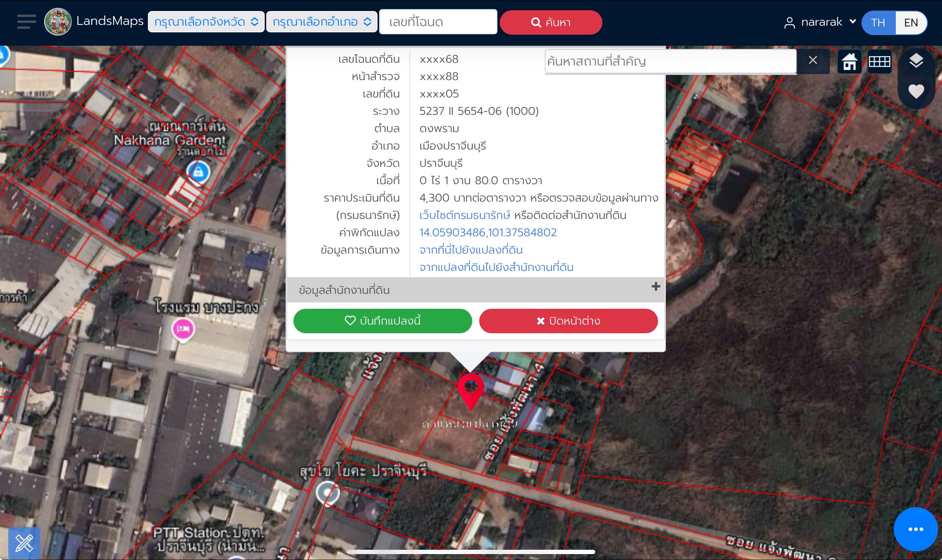Viewport: 942px width, 560px height.
Task: Close popup with ปิดหน้าต่าง button
Action: [568, 321]
